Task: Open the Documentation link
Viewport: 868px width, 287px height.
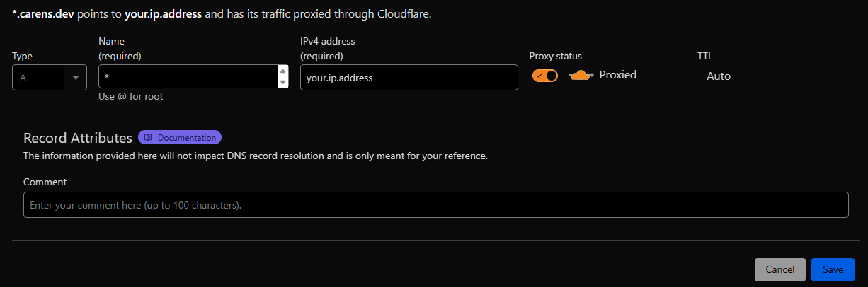Action: (x=180, y=138)
